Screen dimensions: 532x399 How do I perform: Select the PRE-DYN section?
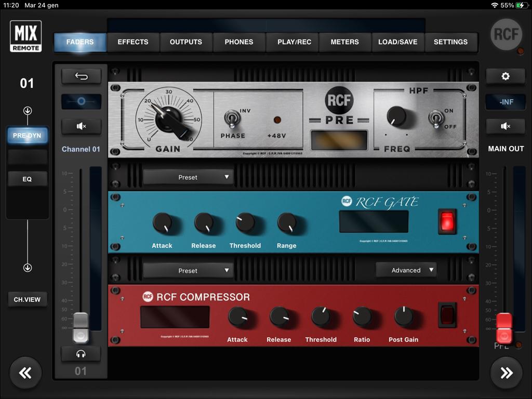click(x=27, y=136)
